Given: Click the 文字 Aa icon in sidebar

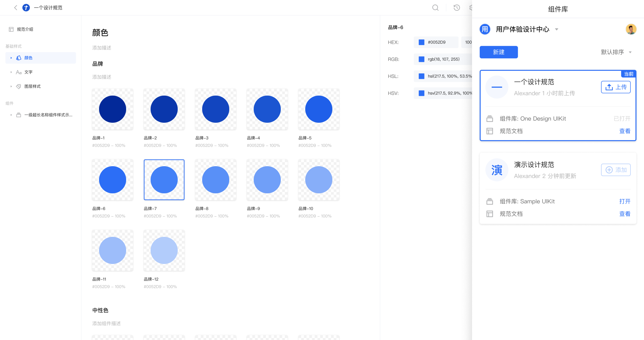Looking at the screenshot, I should pos(19,72).
